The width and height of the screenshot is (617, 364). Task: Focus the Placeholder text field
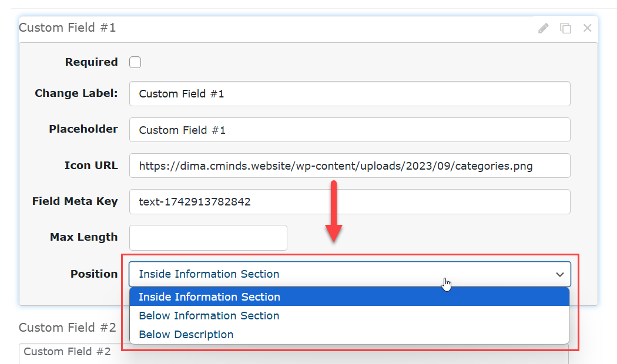(350, 130)
